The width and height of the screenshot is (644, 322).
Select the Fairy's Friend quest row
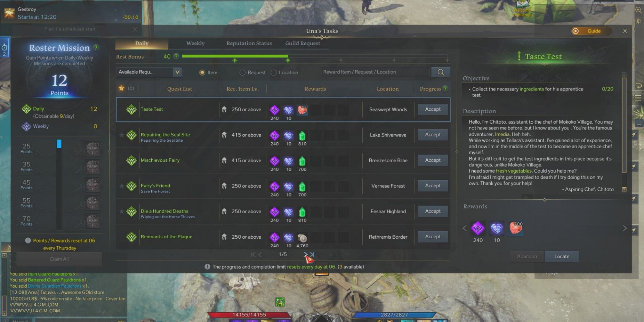coord(283,186)
